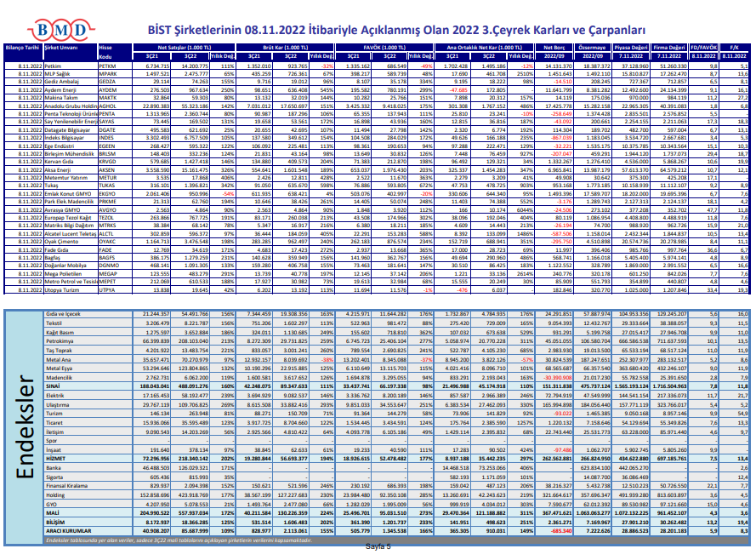Click the ticker 'ALCTL'

[x=106, y=233]
